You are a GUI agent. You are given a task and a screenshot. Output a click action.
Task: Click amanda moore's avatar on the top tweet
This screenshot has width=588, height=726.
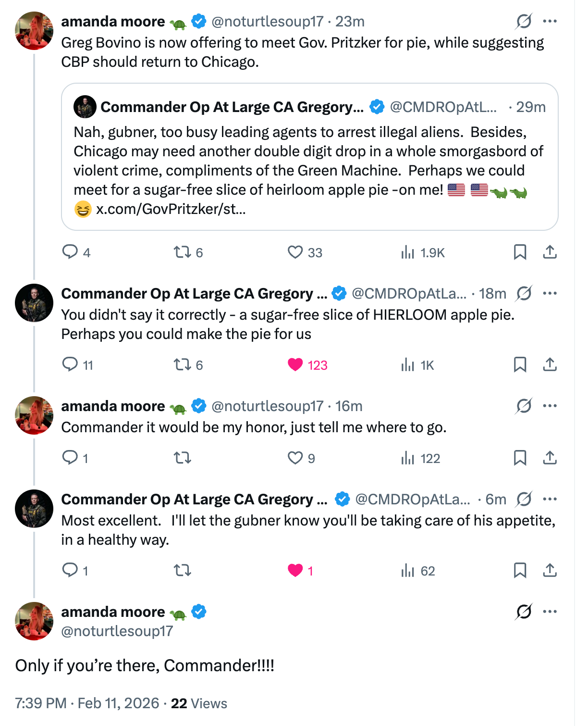coord(34,31)
